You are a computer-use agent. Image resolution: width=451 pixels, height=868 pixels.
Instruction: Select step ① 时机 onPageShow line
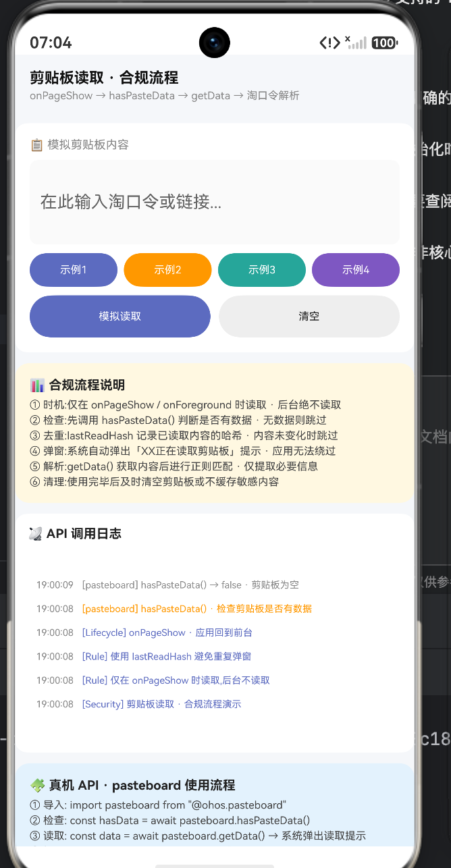tap(186, 405)
